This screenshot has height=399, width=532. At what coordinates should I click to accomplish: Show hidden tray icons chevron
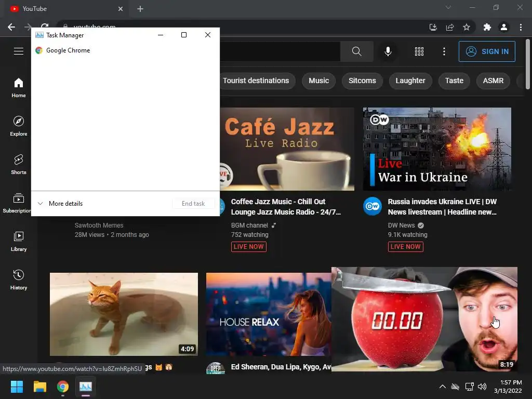(443, 387)
